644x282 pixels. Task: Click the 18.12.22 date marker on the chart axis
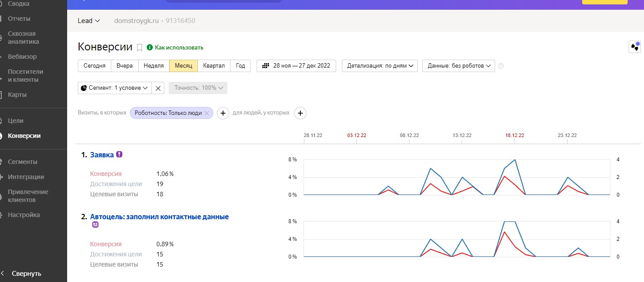click(515, 135)
